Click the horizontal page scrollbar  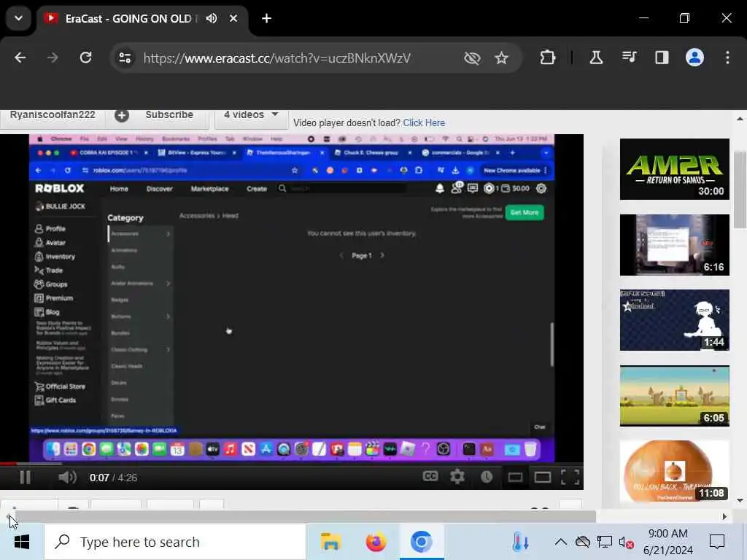click(x=305, y=516)
